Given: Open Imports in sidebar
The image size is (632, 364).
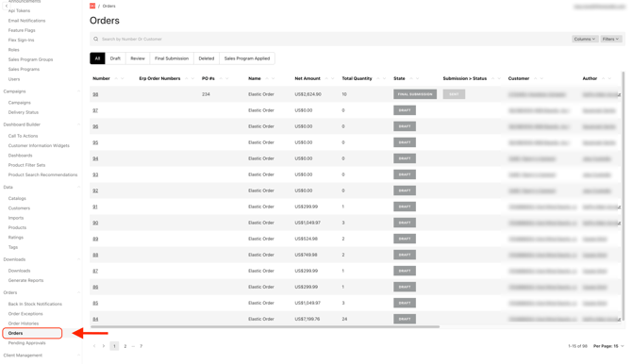Looking at the screenshot, I should pyautogui.click(x=16, y=218).
